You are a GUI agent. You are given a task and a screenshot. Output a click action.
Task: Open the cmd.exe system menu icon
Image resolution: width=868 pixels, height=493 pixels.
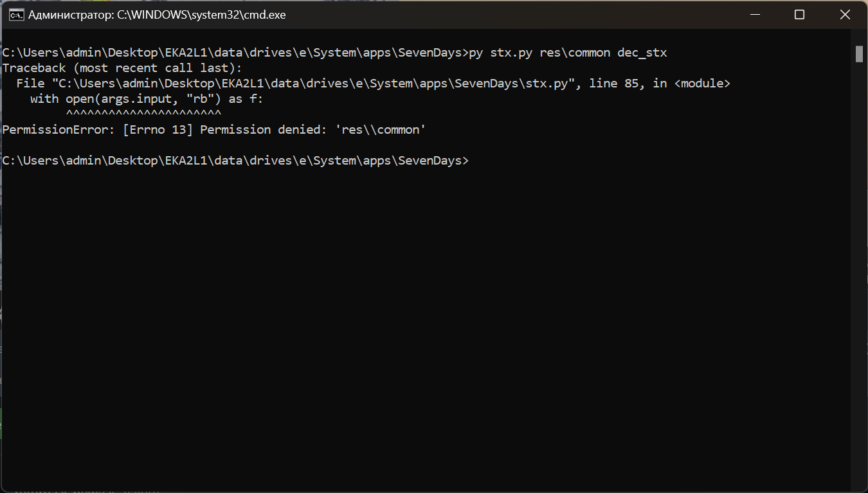15,14
